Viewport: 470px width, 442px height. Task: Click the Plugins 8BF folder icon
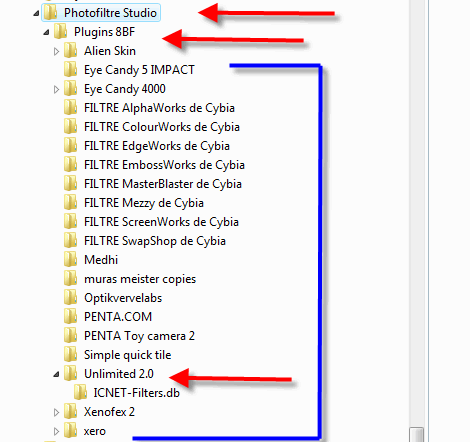(61, 32)
